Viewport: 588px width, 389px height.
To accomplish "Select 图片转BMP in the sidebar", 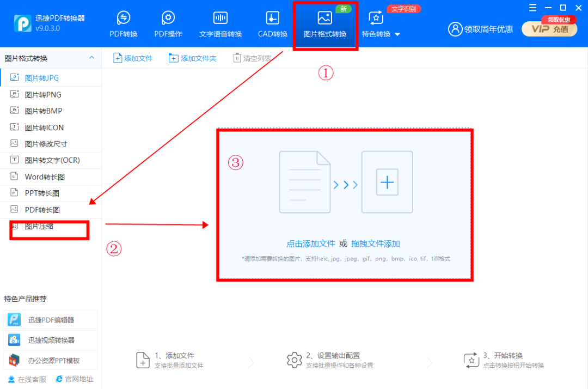I will (x=51, y=111).
